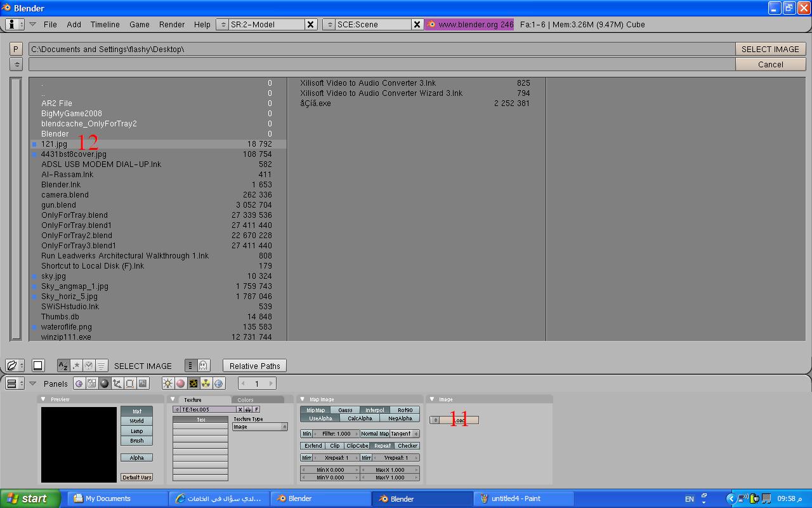Enable the CalcAlpha option

pyautogui.click(x=360, y=418)
